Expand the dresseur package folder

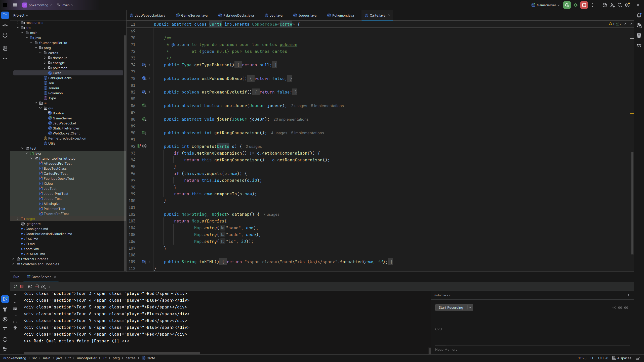[45, 58]
